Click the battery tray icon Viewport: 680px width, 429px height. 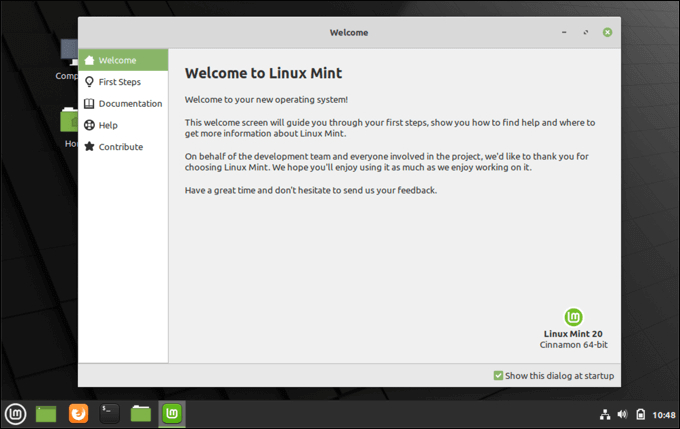(641, 415)
